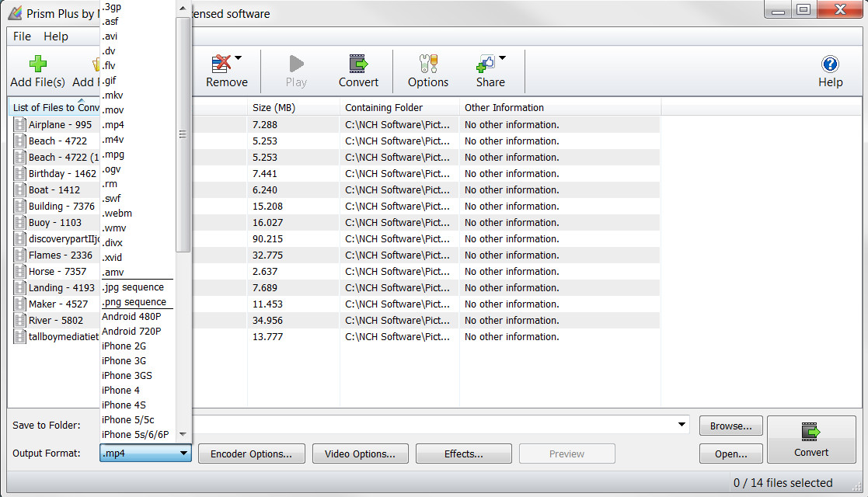Viewport: 868px width, 497px height.
Task: Click the Browse button
Action: [730, 426]
